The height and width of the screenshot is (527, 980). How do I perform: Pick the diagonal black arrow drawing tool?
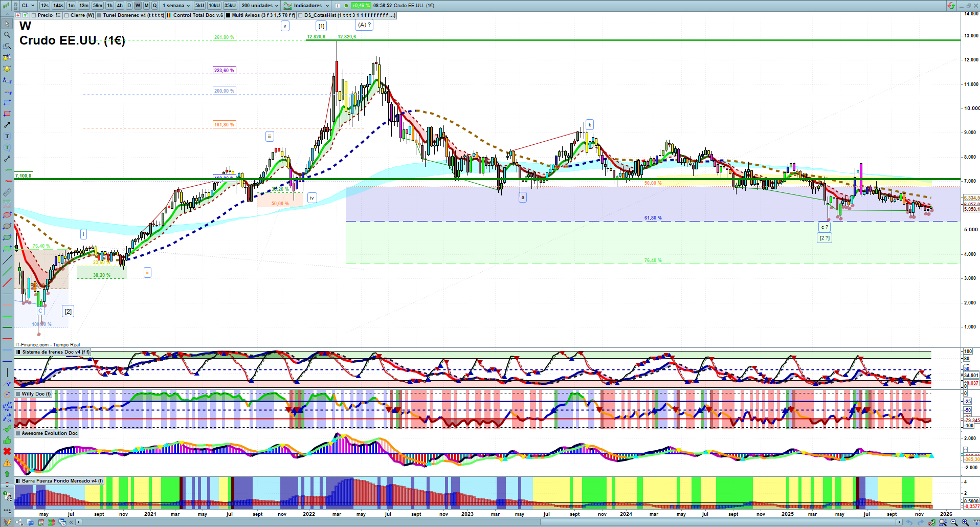7,125
